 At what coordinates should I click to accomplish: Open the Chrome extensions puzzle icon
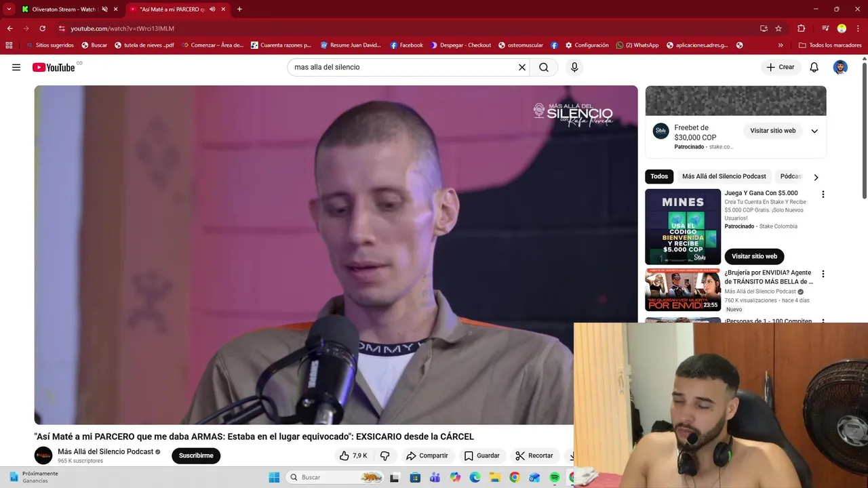pos(801,28)
